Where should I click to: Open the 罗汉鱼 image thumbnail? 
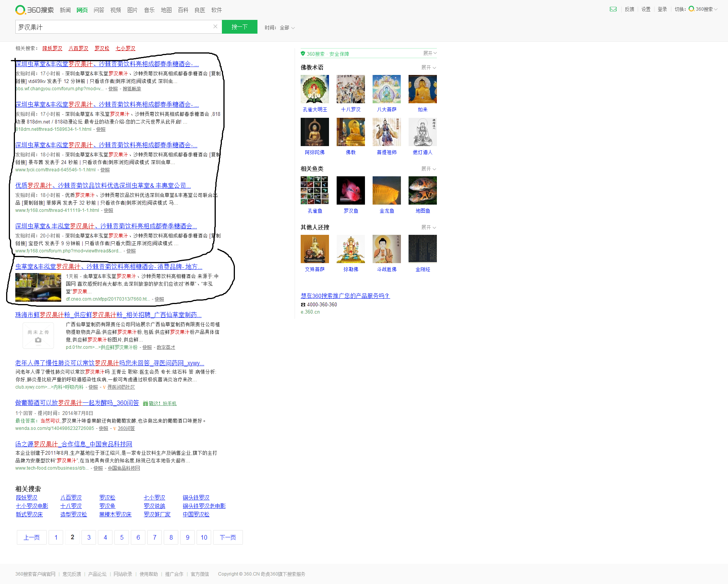click(x=350, y=190)
